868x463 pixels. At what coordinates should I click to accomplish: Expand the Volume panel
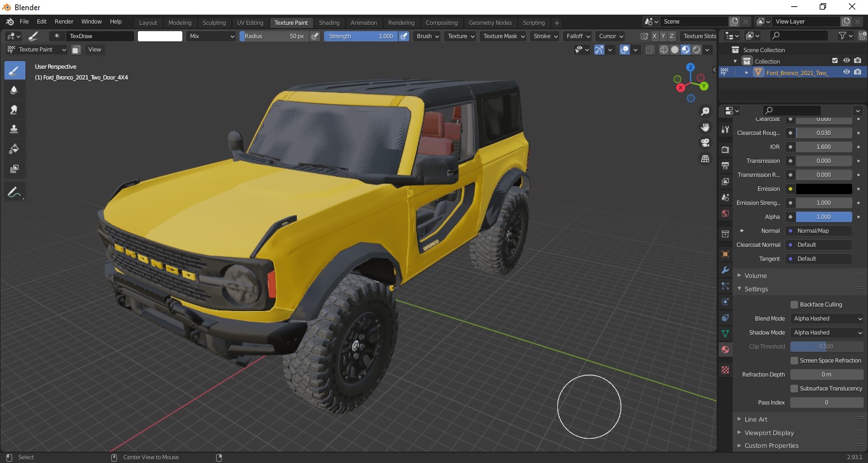(756, 275)
